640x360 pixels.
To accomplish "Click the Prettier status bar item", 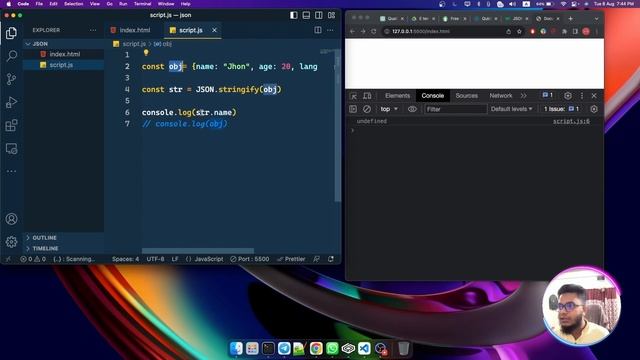I will tap(291, 259).
